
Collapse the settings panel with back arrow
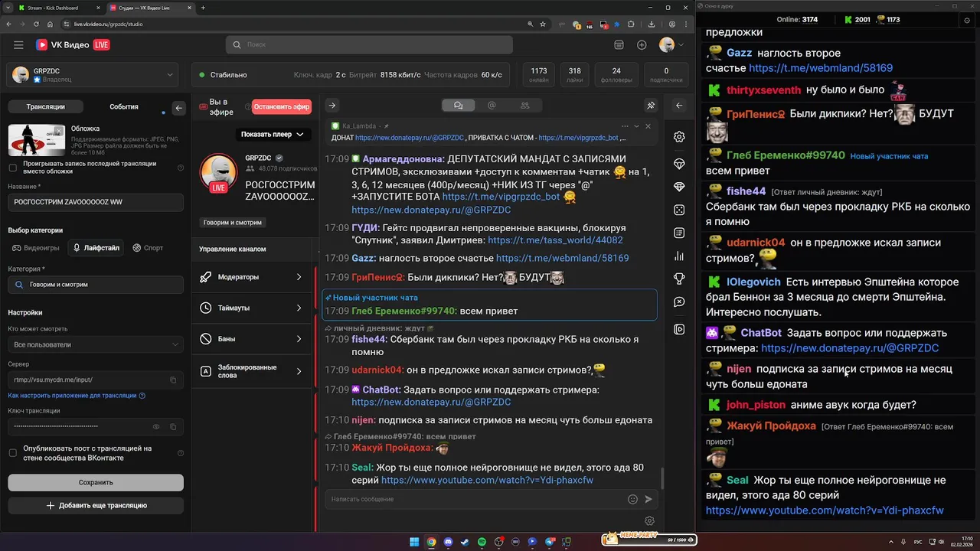[x=179, y=108]
